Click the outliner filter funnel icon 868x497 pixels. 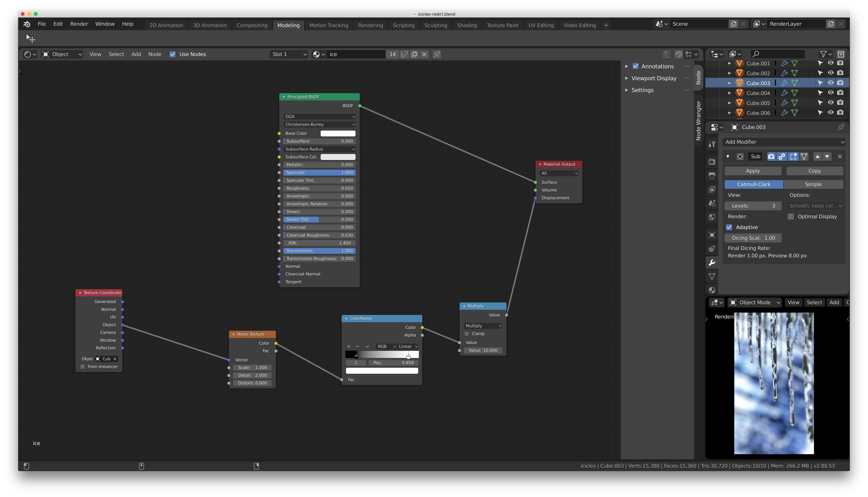coord(823,54)
